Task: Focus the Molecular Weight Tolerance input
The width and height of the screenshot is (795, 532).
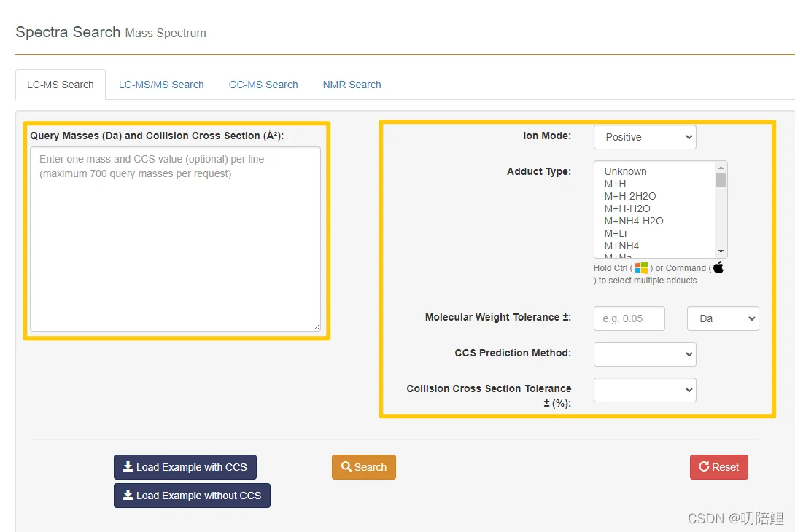Action: pyautogui.click(x=629, y=318)
